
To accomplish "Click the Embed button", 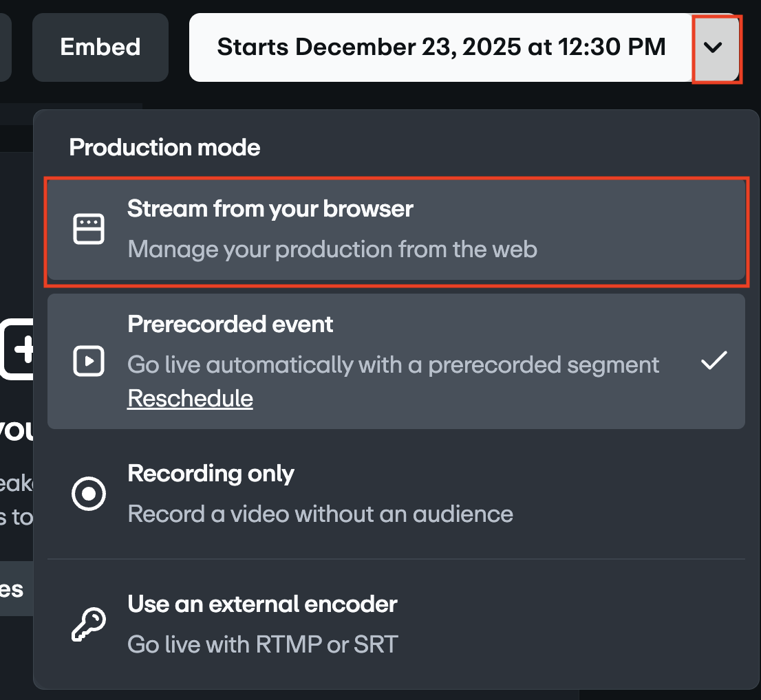I will 100,47.
